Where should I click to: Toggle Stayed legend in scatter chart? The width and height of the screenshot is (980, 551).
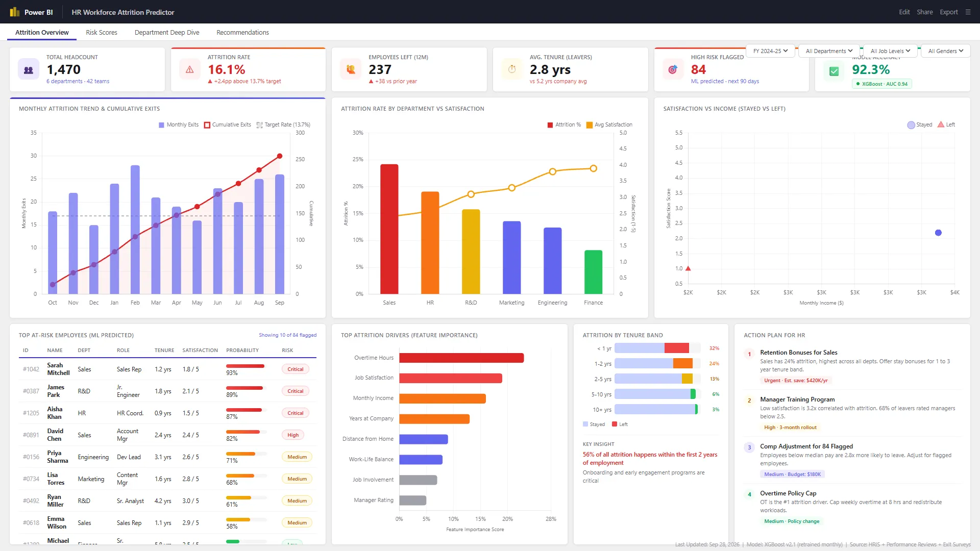[920, 124]
